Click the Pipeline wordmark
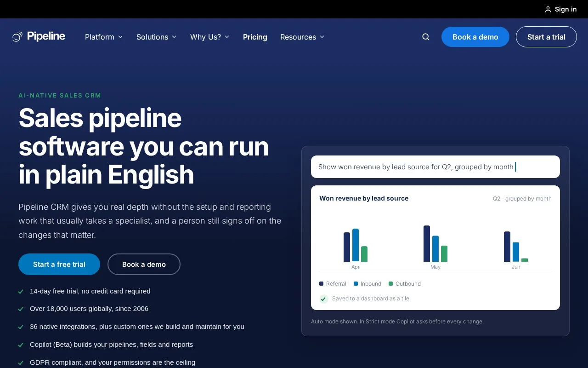 [46, 36]
